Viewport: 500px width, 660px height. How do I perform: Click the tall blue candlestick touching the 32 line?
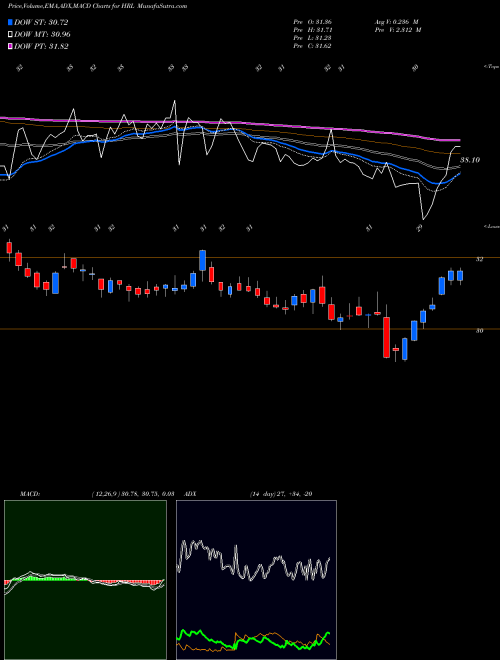202,261
